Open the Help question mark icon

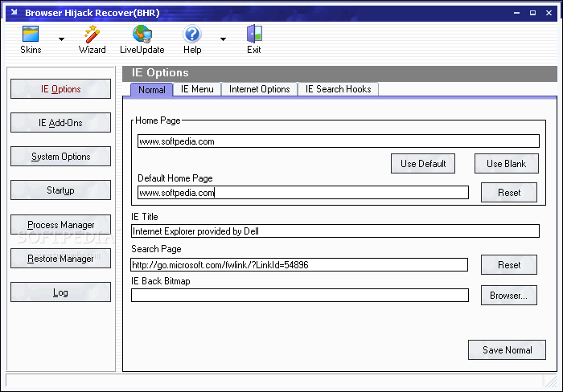192,34
